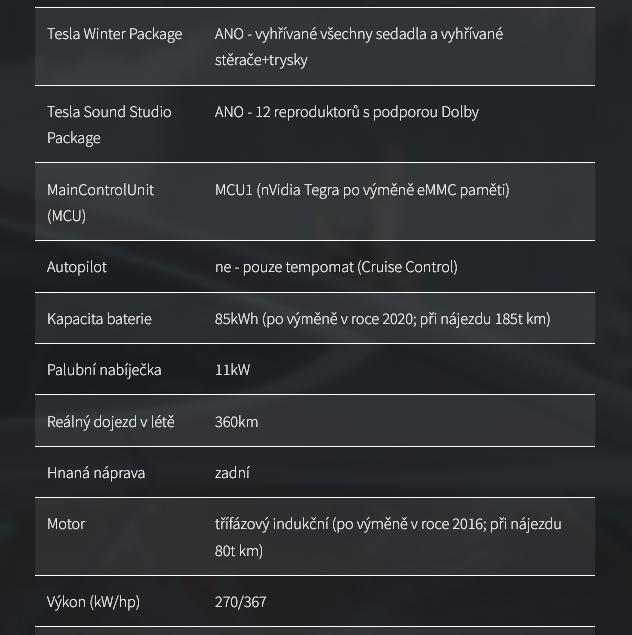Viewport: 632px width, 635px height.
Task: Select the 360km range value
Action: coord(236,422)
